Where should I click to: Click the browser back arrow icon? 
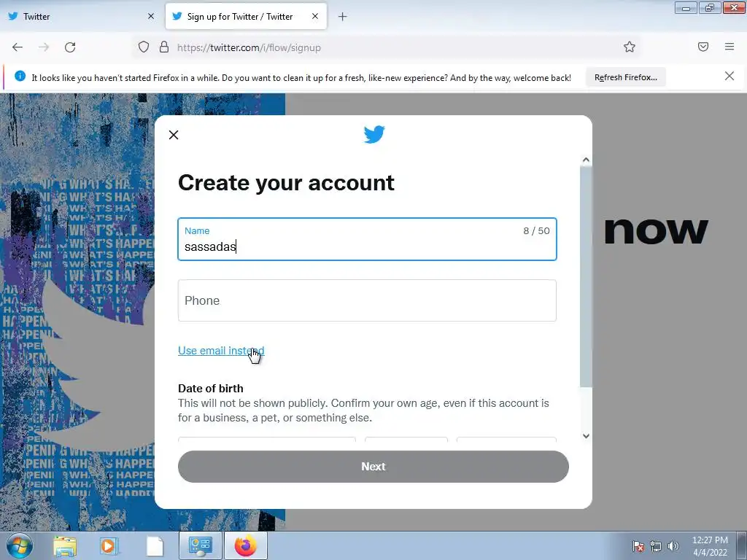click(x=18, y=47)
